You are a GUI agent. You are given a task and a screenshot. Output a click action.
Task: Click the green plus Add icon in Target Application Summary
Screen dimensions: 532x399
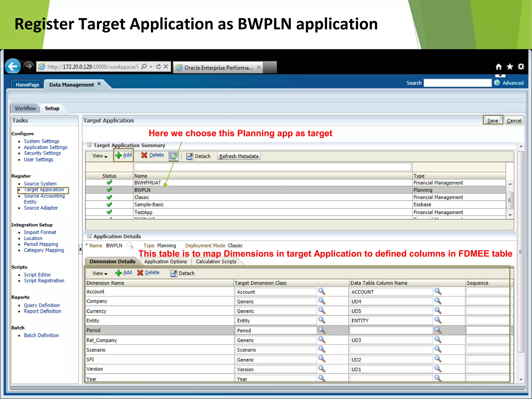pyautogui.click(x=118, y=155)
